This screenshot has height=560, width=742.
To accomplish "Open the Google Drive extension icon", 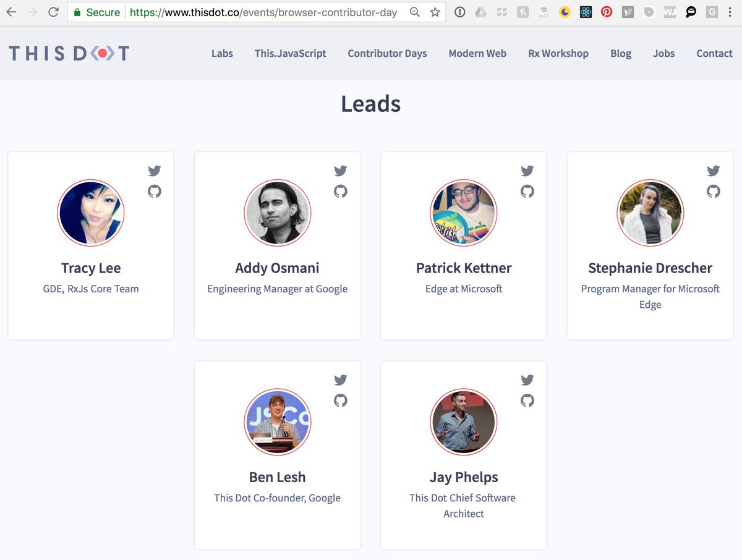I will click(480, 12).
